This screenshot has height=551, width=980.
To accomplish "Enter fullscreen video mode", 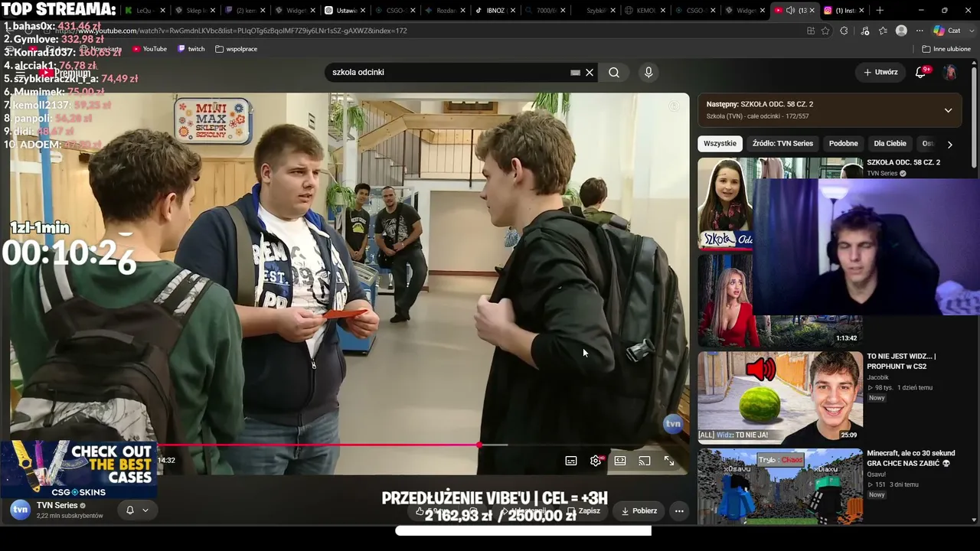I will 669,461.
